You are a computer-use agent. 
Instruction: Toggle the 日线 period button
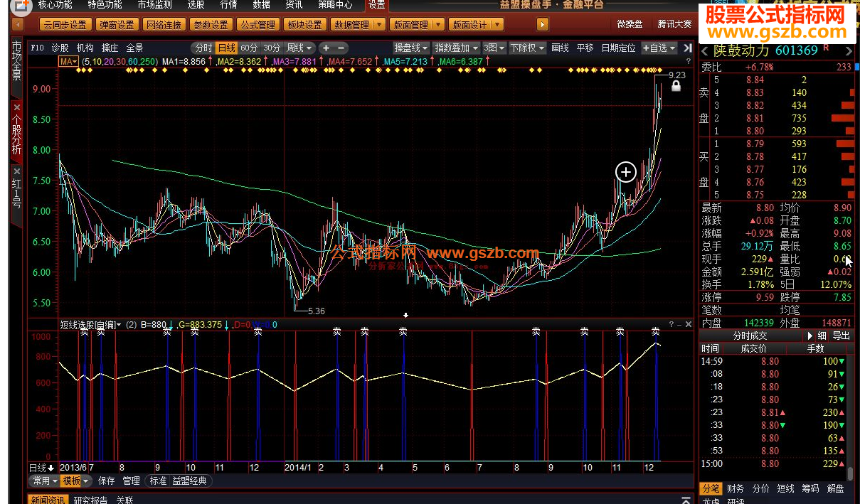coord(227,48)
